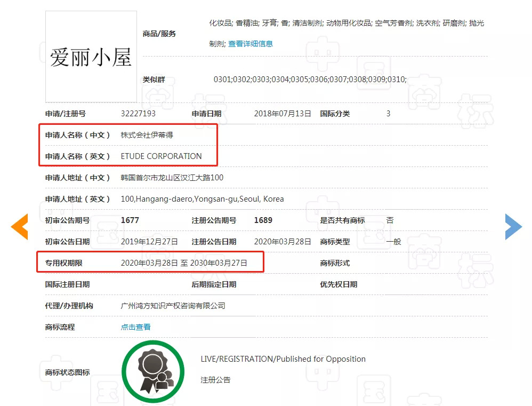Select Chinese address 韩国首尔市龙山区汉江大路100
Image resolution: width=532 pixels, height=406 pixels.
point(172,178)
